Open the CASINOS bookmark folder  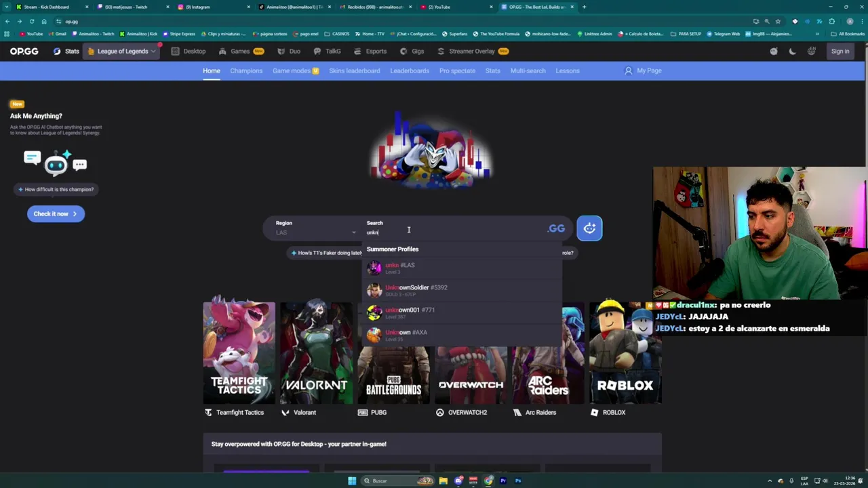click(338, 34)
